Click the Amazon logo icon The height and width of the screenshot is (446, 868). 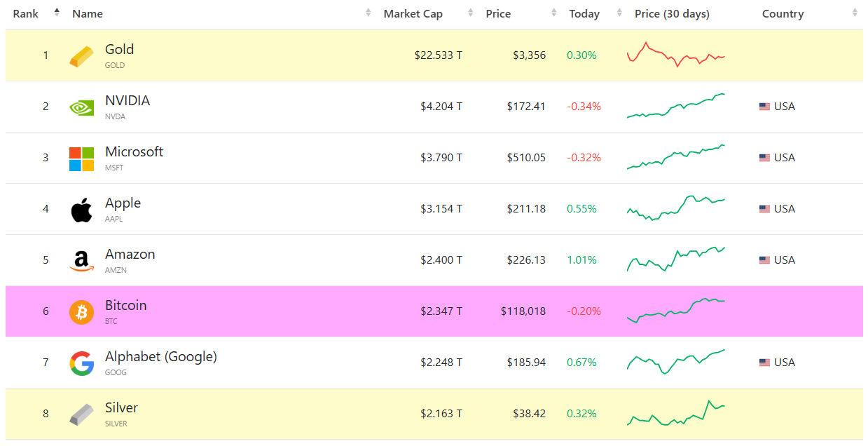pos(81,261)
